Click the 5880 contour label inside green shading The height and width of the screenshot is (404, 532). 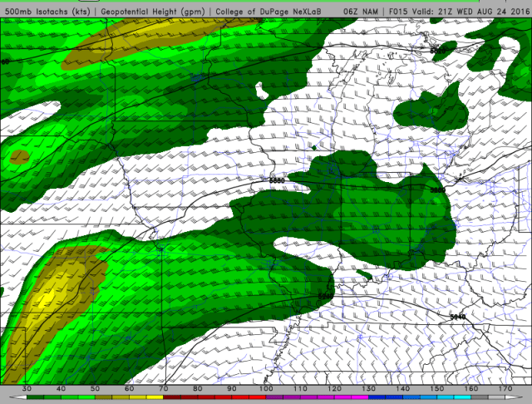coord(438,190)
